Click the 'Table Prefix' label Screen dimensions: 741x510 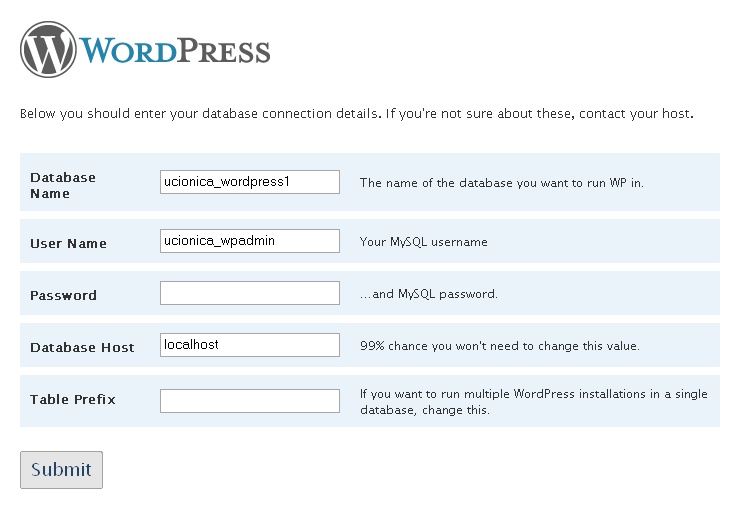tap(73, 399)
